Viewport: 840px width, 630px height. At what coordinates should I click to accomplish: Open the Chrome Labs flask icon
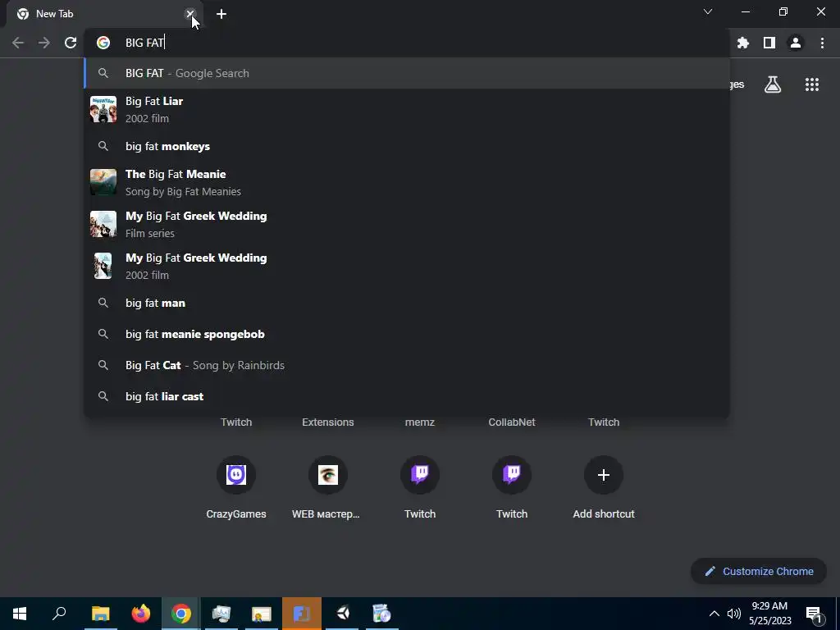tap(773, 84)
